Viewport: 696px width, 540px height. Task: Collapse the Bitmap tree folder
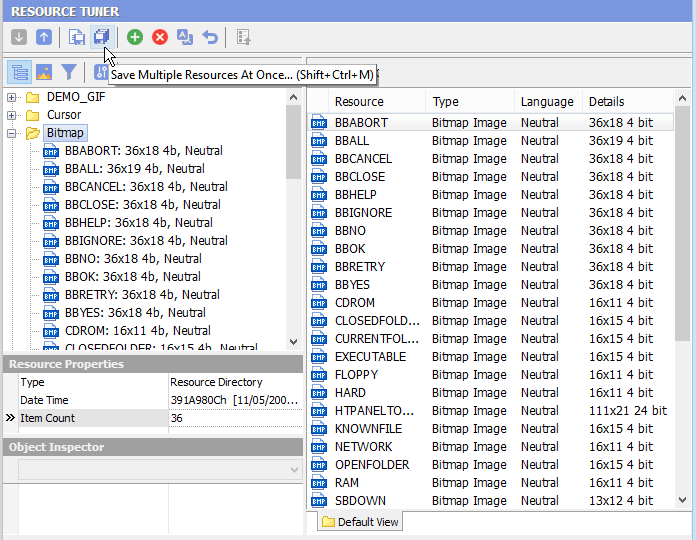[12, 133]
